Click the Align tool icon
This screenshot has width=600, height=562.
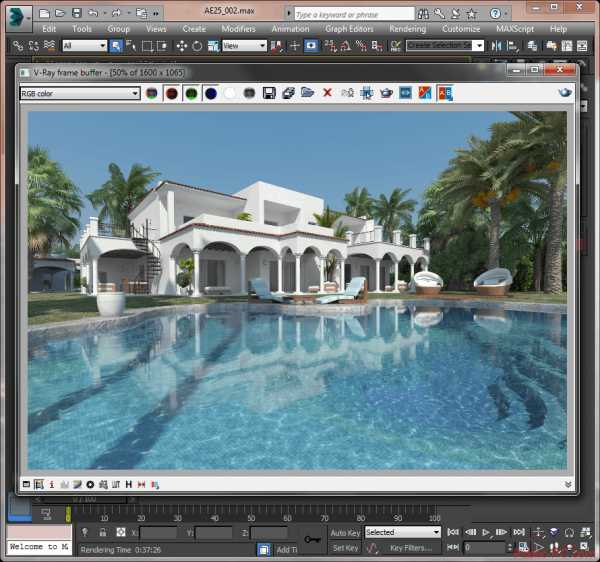coord(512,46)
